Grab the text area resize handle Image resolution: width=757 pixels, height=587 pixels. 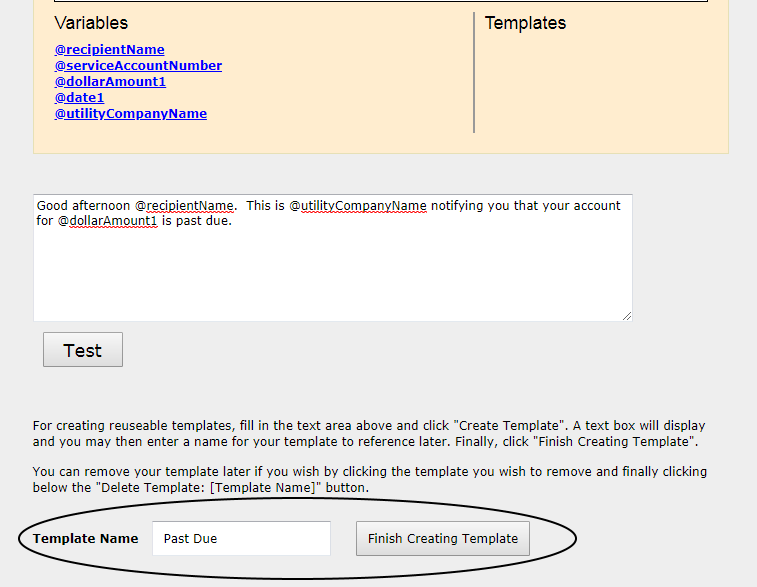click(x=627, y=316)
